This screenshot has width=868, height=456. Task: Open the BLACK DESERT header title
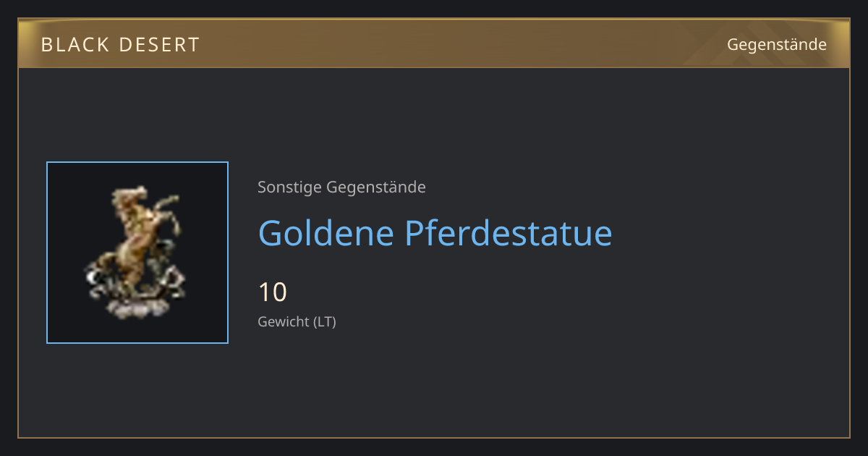click(120, 45)
